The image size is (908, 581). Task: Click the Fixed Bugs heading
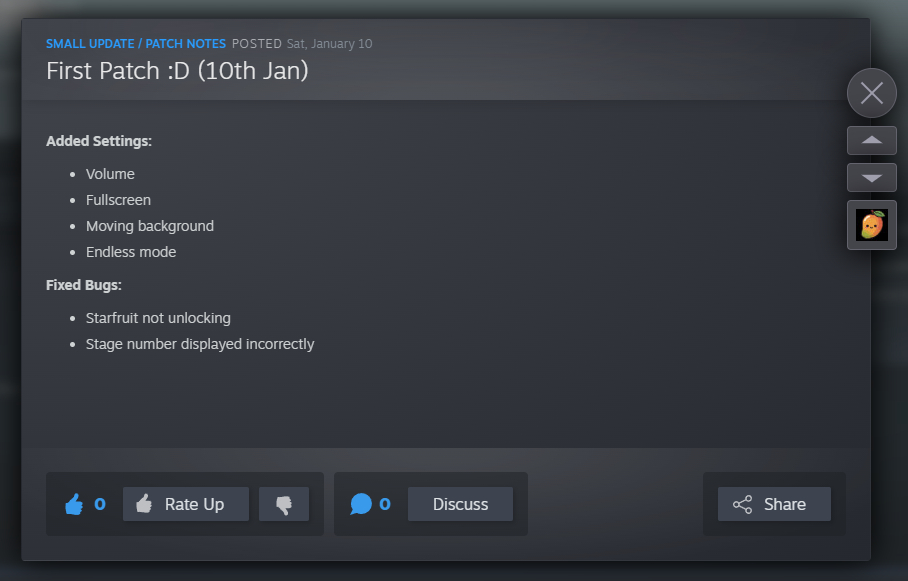point(84,285)
